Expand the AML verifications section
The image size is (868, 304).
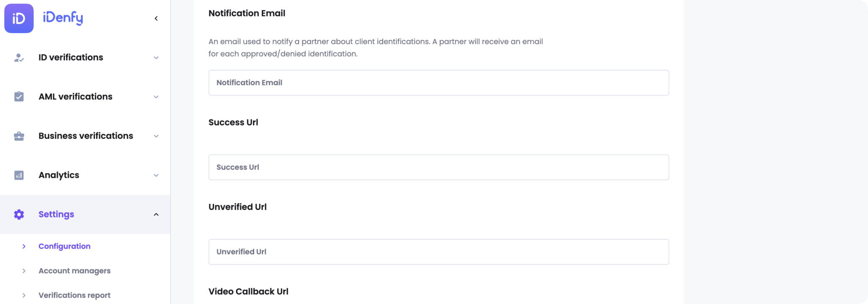(156, 96)
